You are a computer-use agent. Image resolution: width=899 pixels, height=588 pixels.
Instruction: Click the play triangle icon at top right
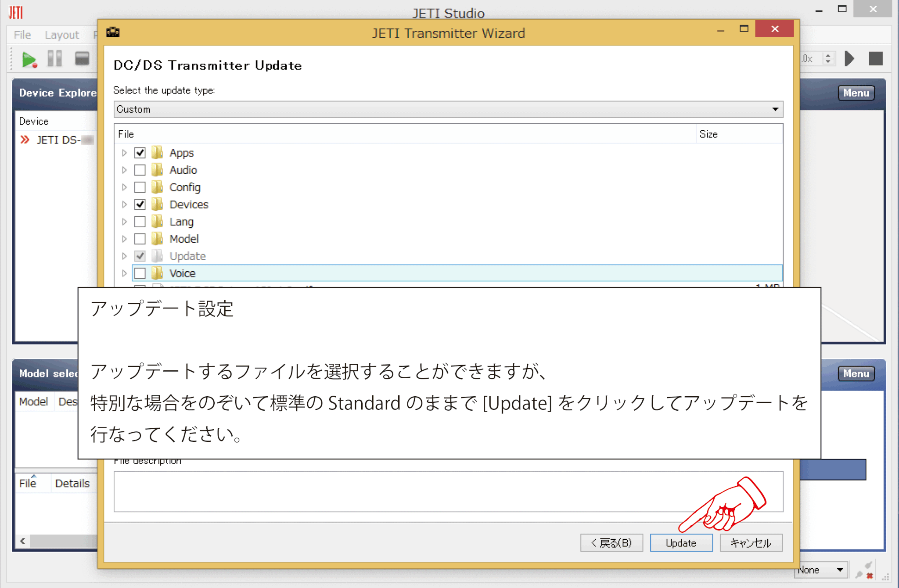[850, 58]
